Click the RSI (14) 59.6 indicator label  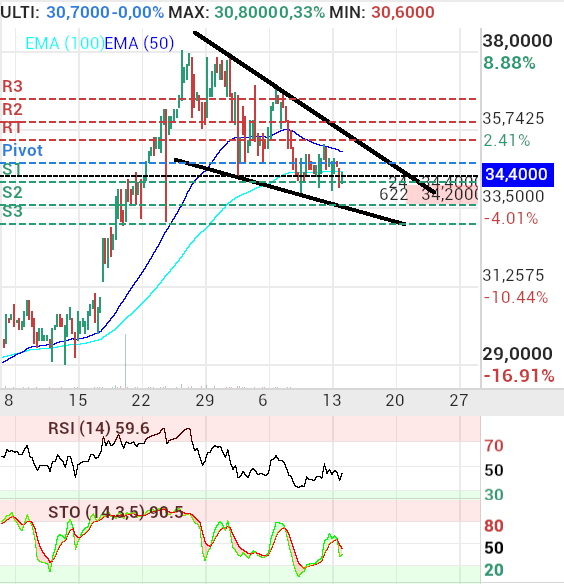(99, 428)
